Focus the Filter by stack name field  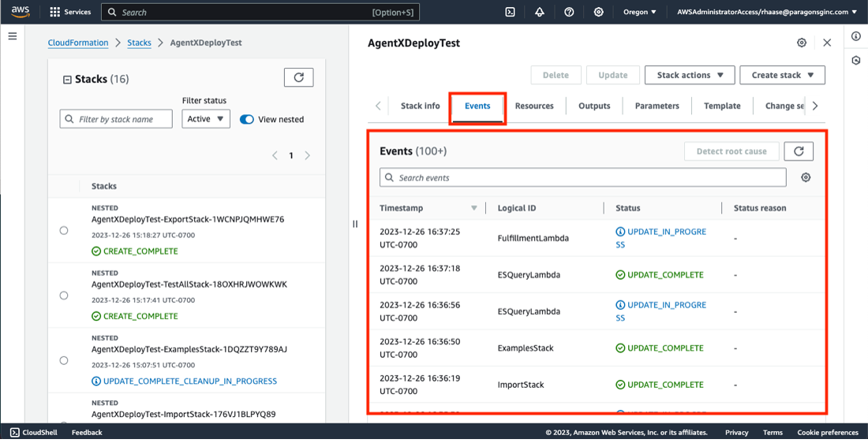(116, 119)
